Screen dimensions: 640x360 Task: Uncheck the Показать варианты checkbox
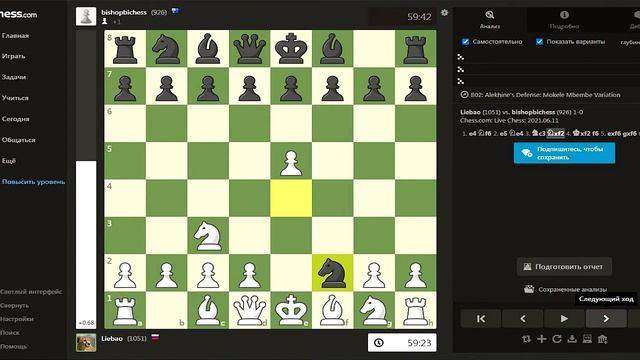pyautogui.click(x=539, y=42)
